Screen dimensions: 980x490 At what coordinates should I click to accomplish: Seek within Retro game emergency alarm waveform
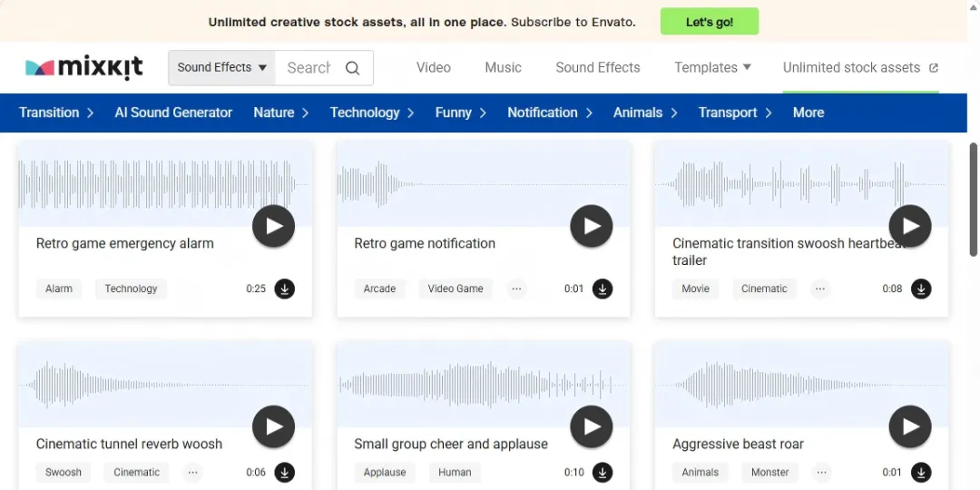[165, 184]
